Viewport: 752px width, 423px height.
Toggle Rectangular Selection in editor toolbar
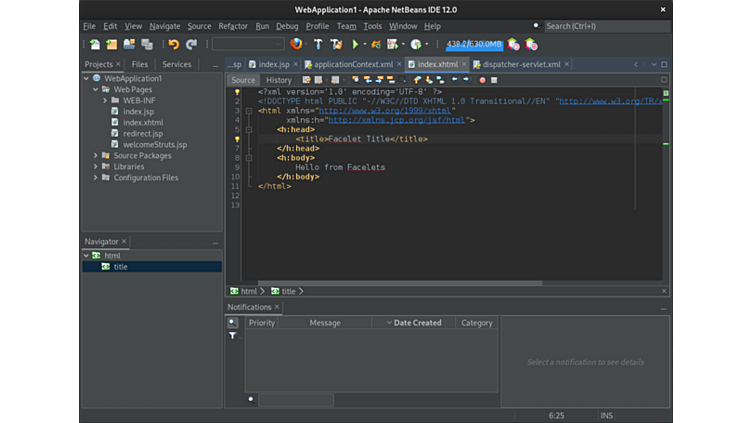[402, 80]
